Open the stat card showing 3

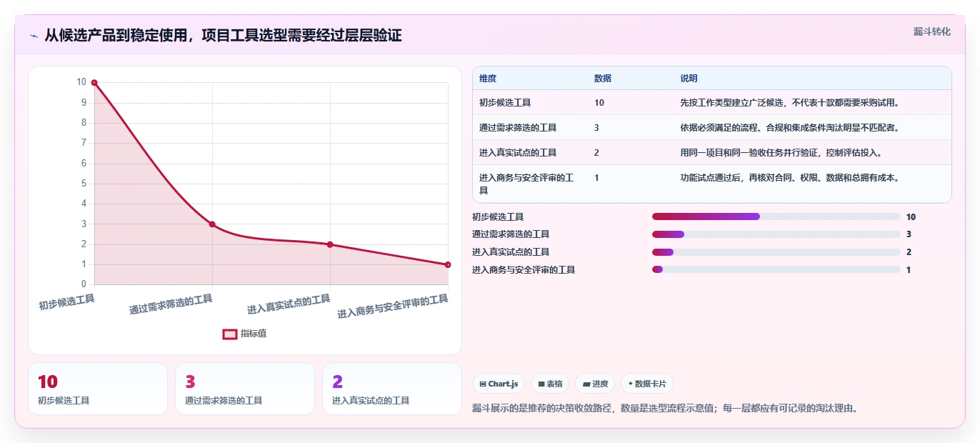(x=245, y=389)
